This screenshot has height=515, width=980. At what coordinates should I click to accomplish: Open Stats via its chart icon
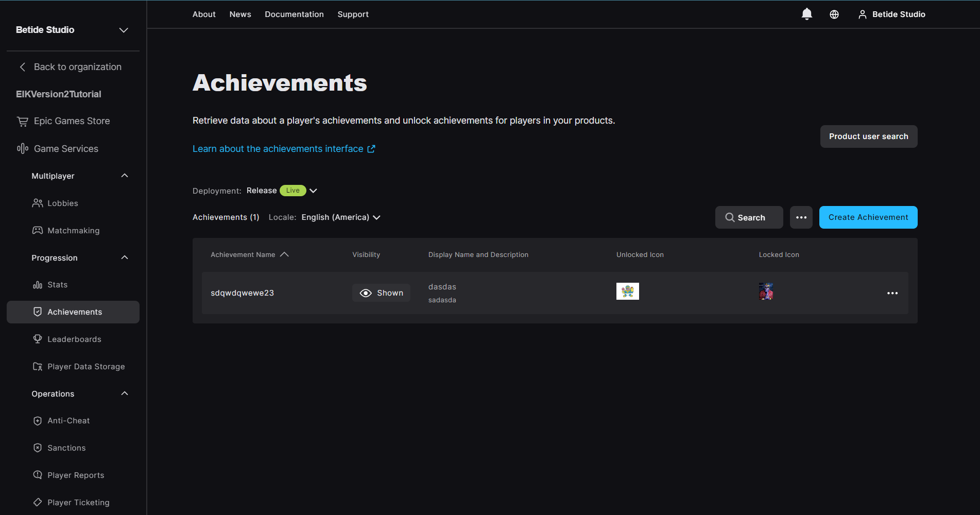pos(37,284)
